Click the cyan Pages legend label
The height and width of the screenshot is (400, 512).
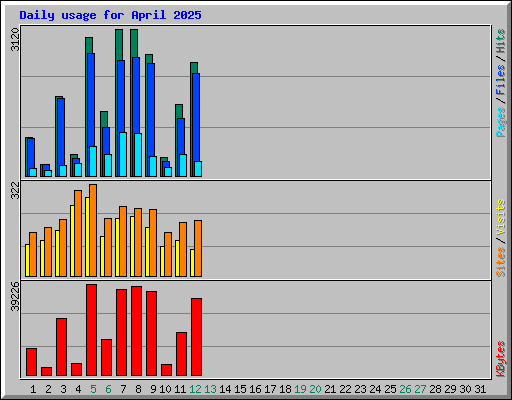[500, 122]
